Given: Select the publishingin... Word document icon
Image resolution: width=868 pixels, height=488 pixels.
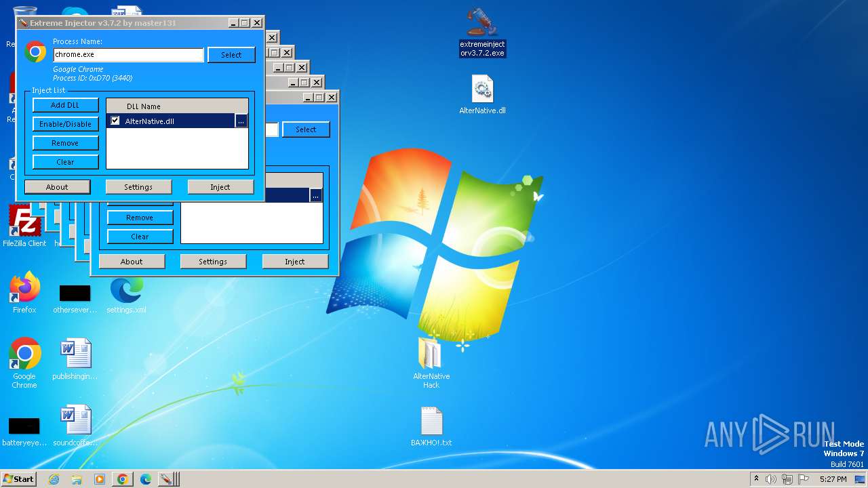Looking at the screenshot, I should [75, 359].
